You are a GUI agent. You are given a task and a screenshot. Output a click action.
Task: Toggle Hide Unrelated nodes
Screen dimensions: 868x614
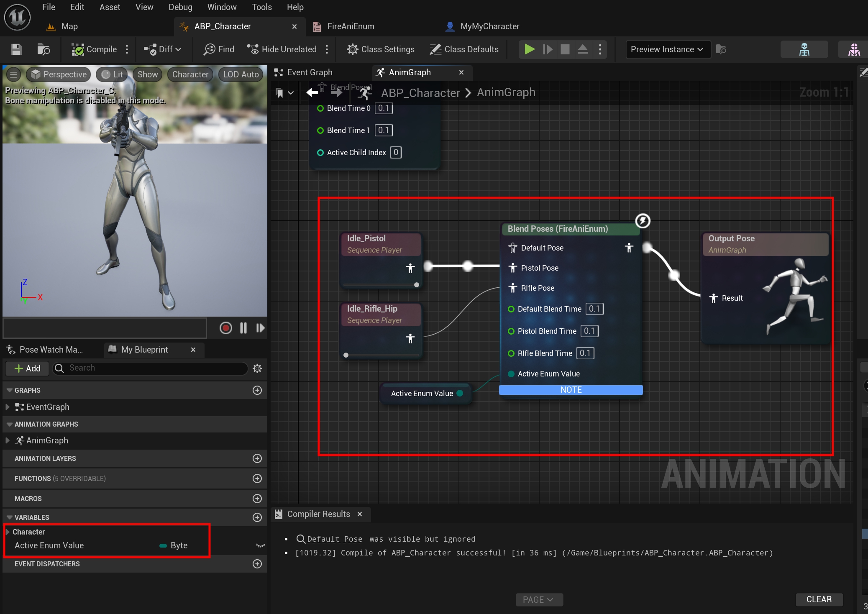tap(282, 49)
